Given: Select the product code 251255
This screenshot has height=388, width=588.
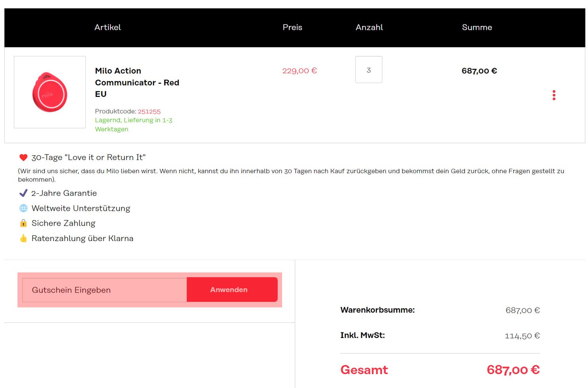Looking at the screenshot, I should pyautogui.click(x=149, y=112).
